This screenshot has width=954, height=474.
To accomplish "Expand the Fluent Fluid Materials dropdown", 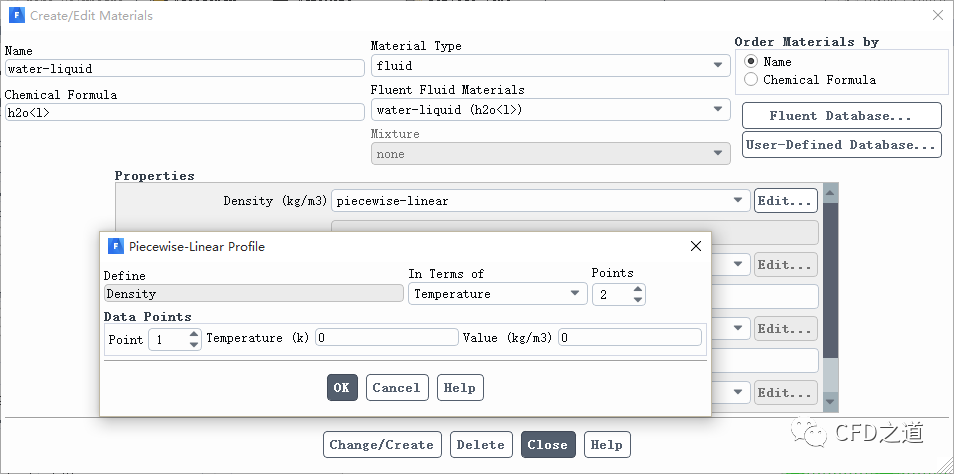I will click(550, 109).
